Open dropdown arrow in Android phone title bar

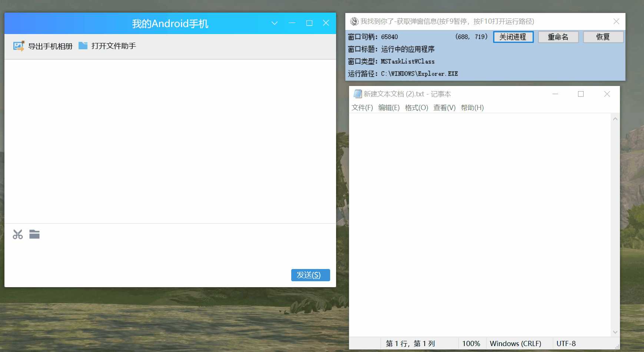tap(275, 23)
